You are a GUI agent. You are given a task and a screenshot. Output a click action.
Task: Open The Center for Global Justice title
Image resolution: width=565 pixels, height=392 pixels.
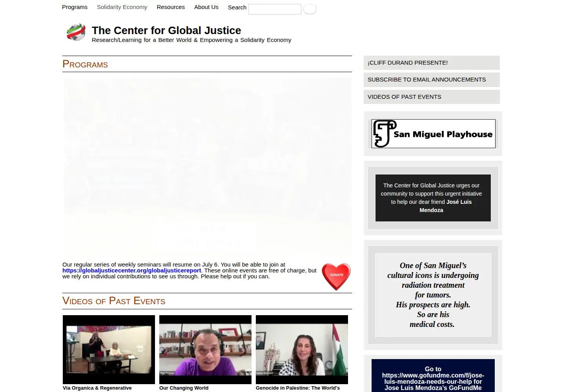(x=166, y=30)
